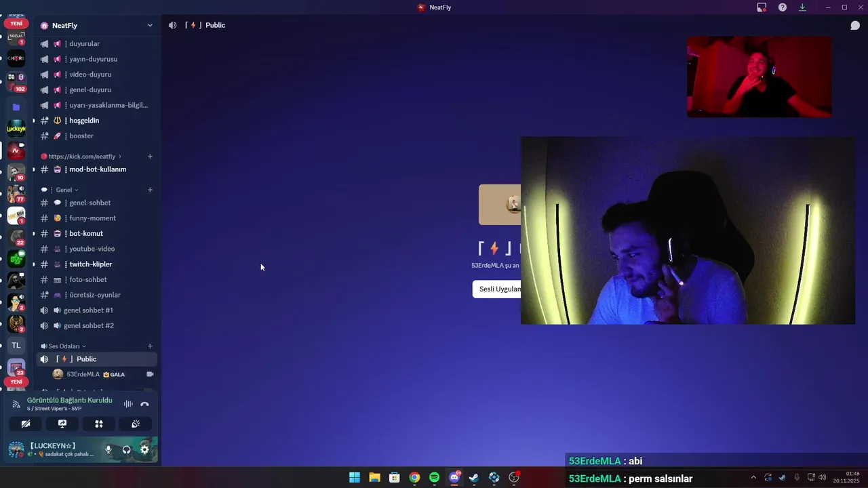Click the upper YENİ unread badge
This screenshot has height=488, width=868.
[x=16, y=23]
